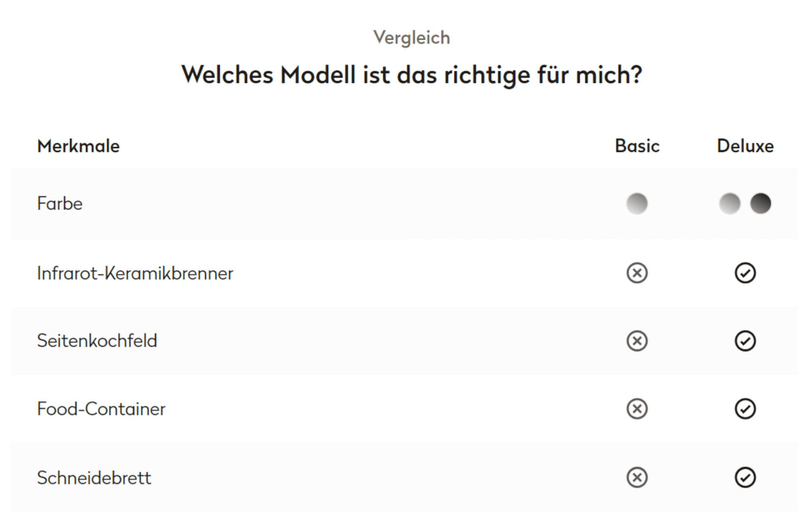The height and width of the screenshot is (532, 798).
Task: Click the Basic column header
Action: (637, 146)
